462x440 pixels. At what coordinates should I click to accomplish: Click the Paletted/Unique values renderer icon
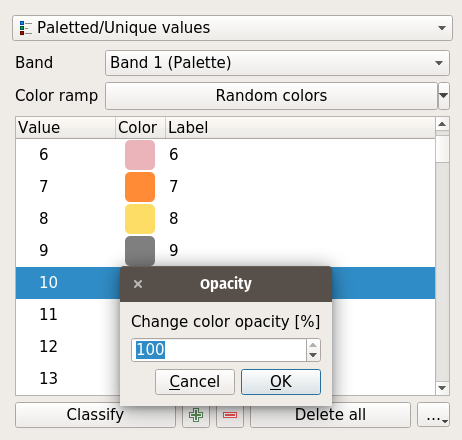(x=26, y=28)
